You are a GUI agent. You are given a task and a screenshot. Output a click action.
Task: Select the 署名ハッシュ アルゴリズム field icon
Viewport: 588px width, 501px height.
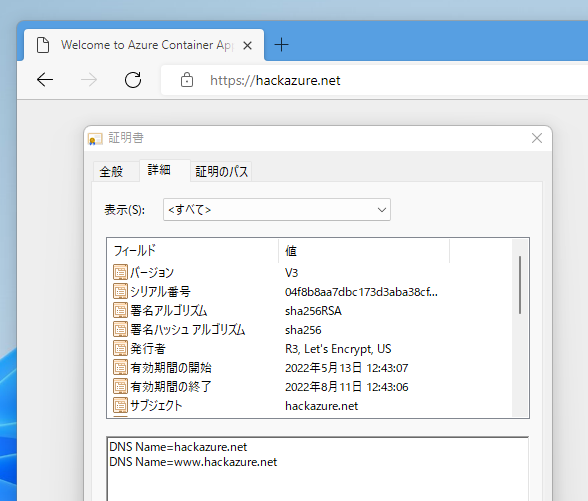tap(120, 330)
